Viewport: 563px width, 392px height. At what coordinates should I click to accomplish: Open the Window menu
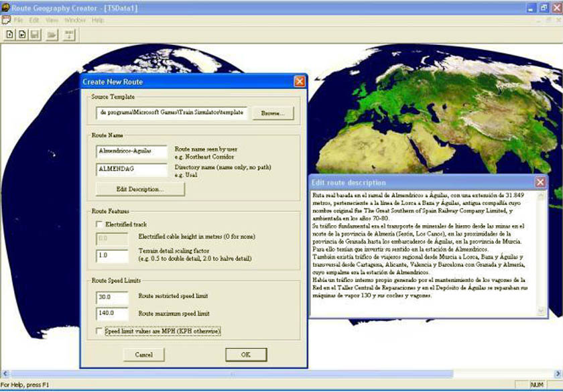click(75, 20)
